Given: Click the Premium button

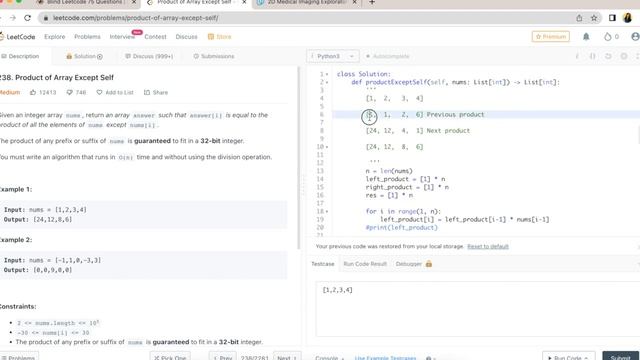Looking at the screenshot, I should click(x=551, y=37).
